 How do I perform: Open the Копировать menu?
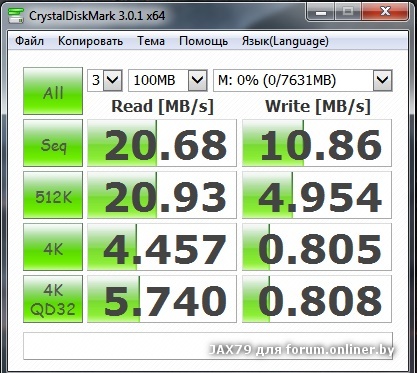(90, 41)
